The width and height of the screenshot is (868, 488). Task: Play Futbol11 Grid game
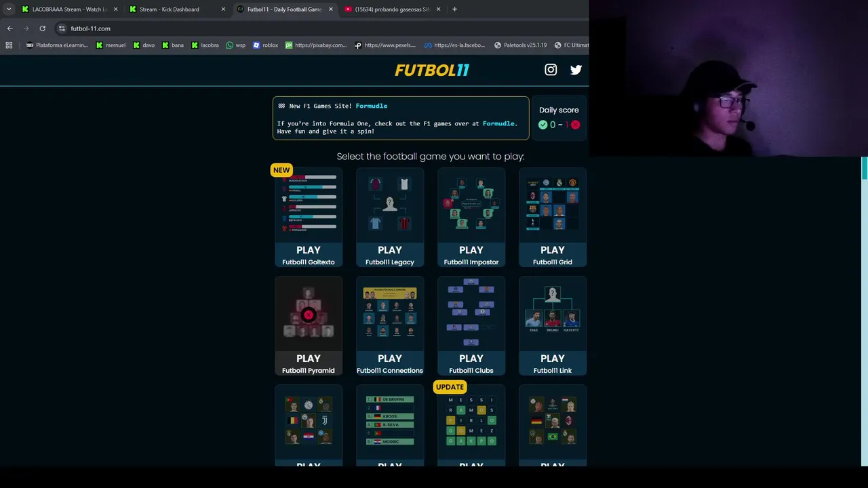(x=553, y=255)
